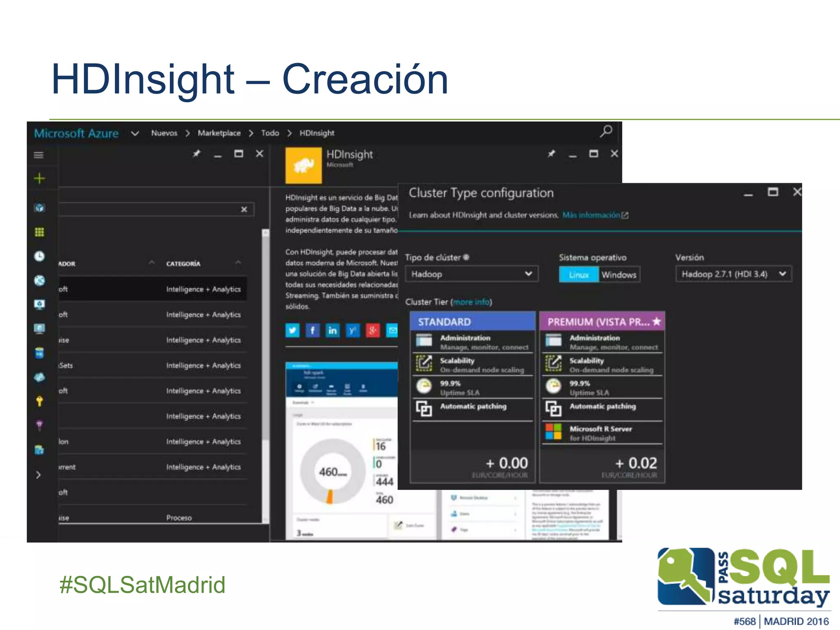
Task: Select Windows operating system
Action: pyautogui.click(x=619, y=274)
